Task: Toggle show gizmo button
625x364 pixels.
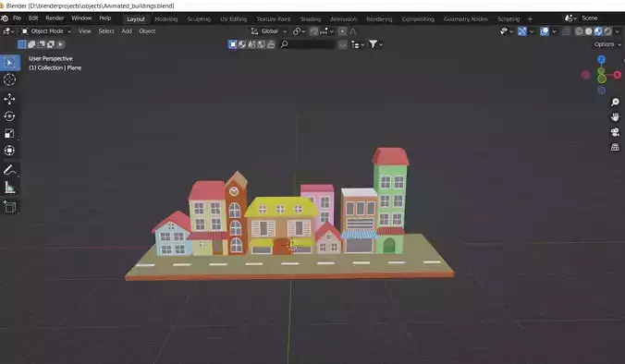Action: (x=521, y=31)
